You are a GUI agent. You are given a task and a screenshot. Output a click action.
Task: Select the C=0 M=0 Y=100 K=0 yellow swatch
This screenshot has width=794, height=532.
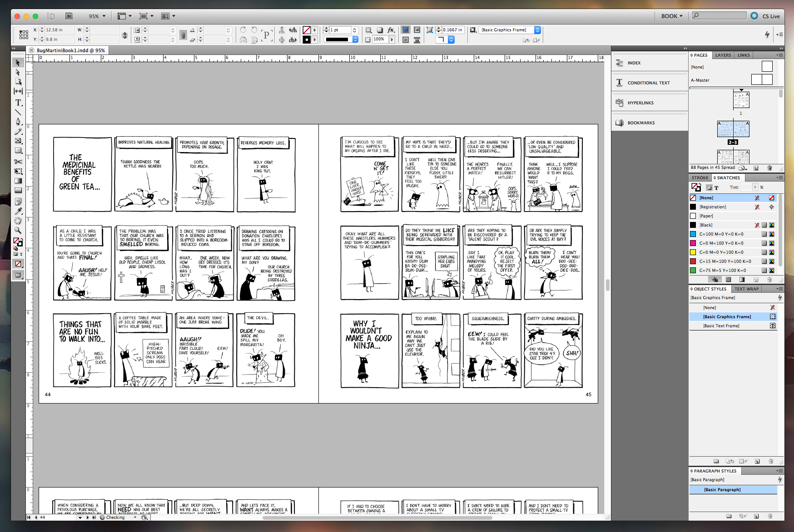732,252
